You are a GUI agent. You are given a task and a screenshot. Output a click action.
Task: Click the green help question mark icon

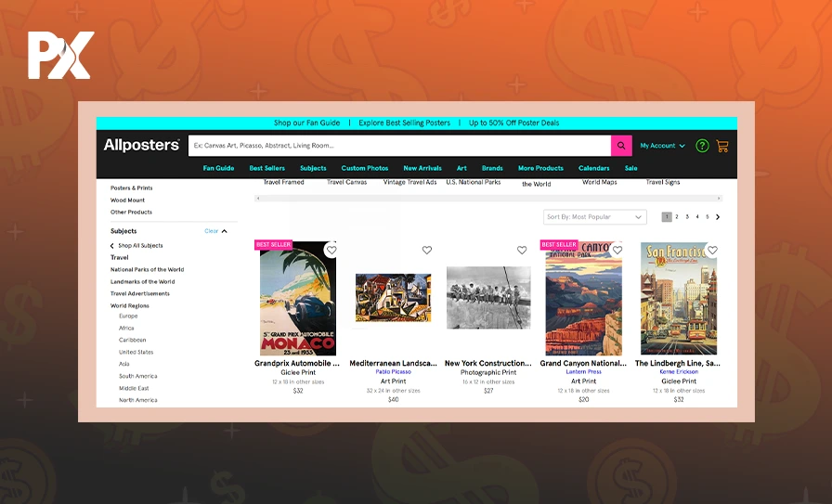(702, 146)
